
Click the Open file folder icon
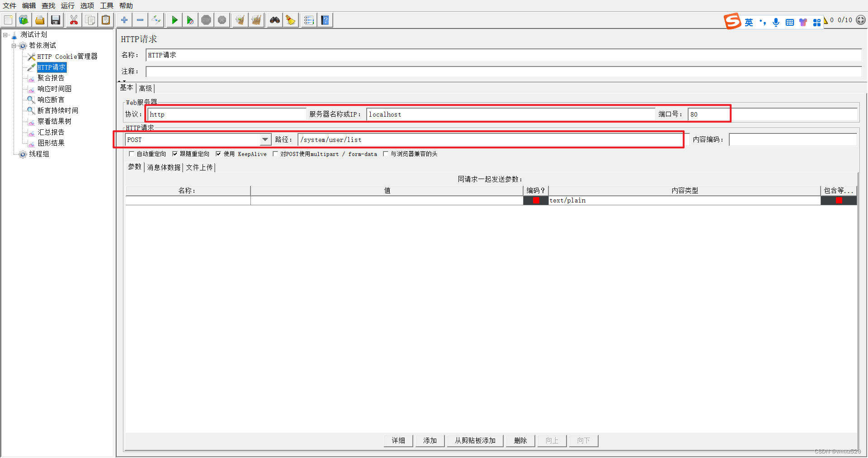(x=40, y=20)
